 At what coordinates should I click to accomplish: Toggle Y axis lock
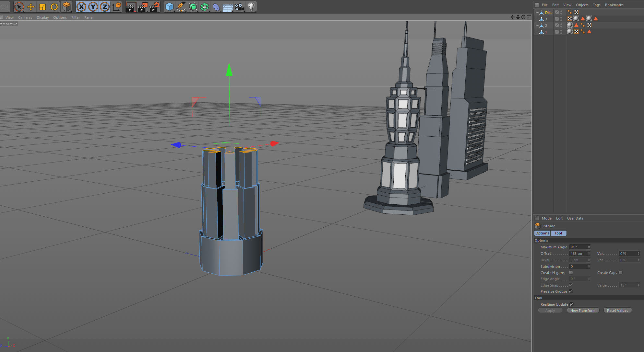coord(93,7)
